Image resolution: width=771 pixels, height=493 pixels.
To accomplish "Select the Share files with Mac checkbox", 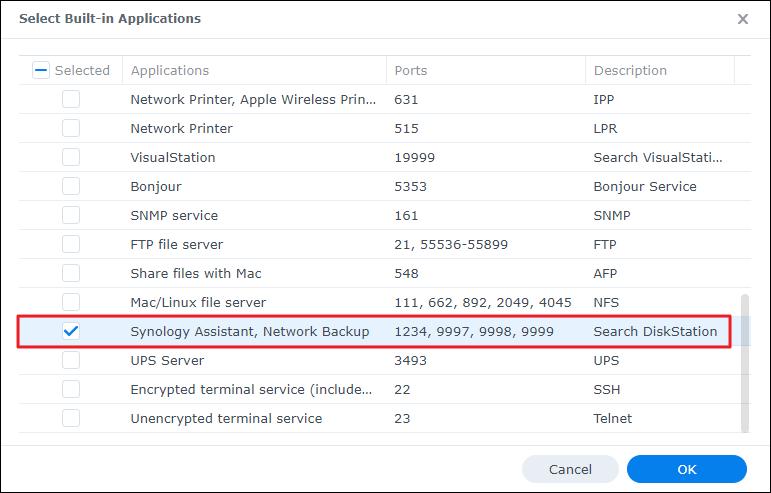I will click(x=71, y=273).
